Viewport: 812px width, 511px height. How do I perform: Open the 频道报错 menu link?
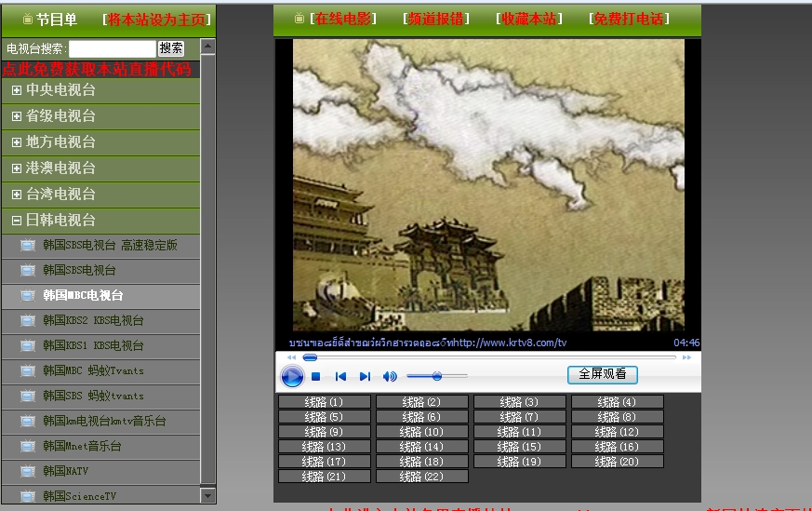[x=436, y=20]
